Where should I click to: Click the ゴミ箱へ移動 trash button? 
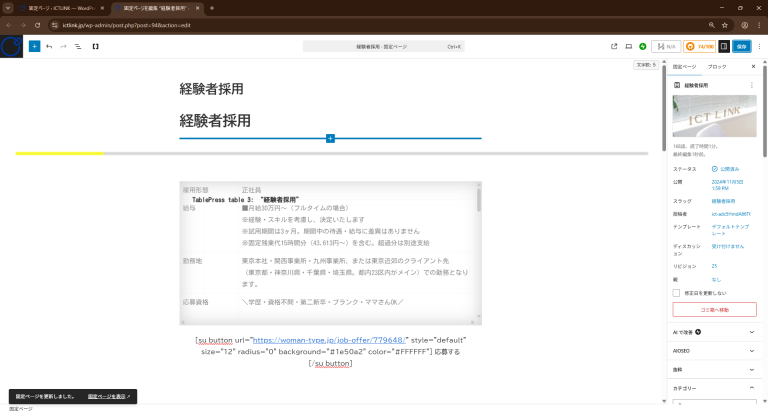tap(714, 310)
